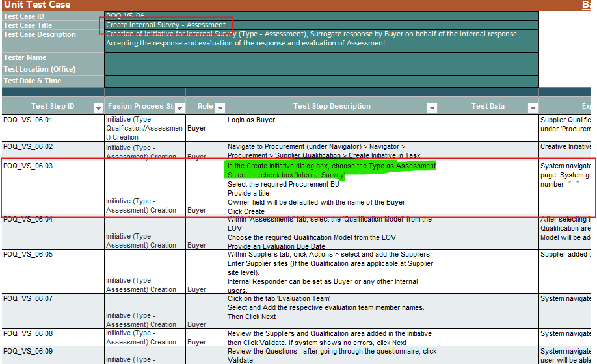Click the Test Data column header
Viewport: 597px width, 364px height.
[488, 106]
